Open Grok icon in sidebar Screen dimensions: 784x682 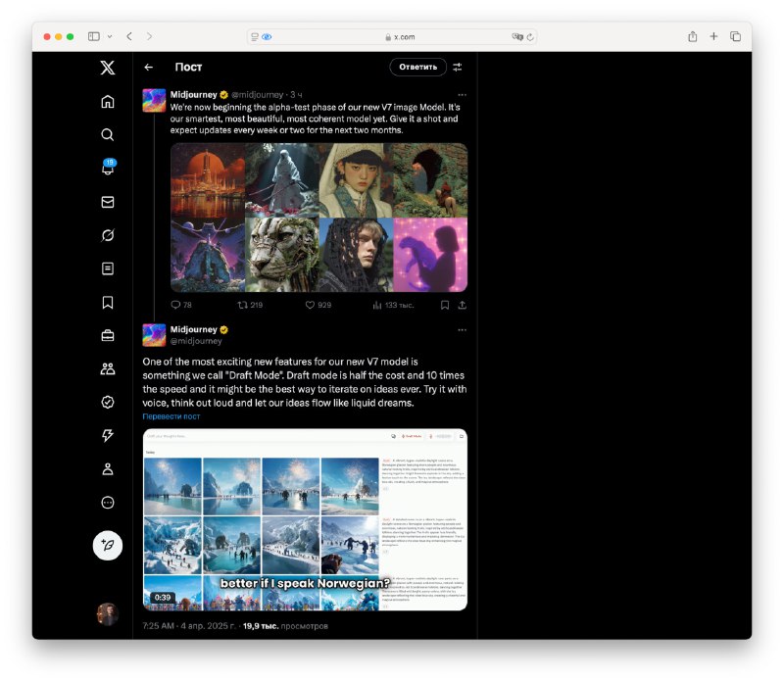[x=108, y=235]
